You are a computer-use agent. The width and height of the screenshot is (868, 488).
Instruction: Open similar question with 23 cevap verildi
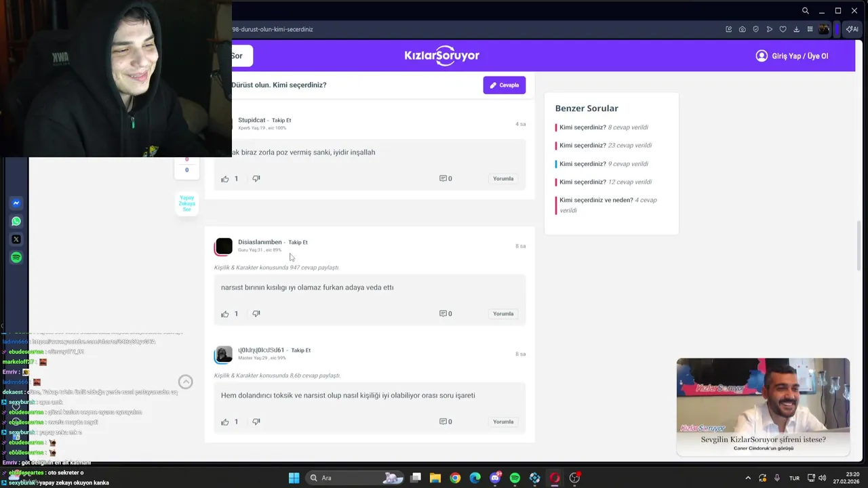[606, 146]
